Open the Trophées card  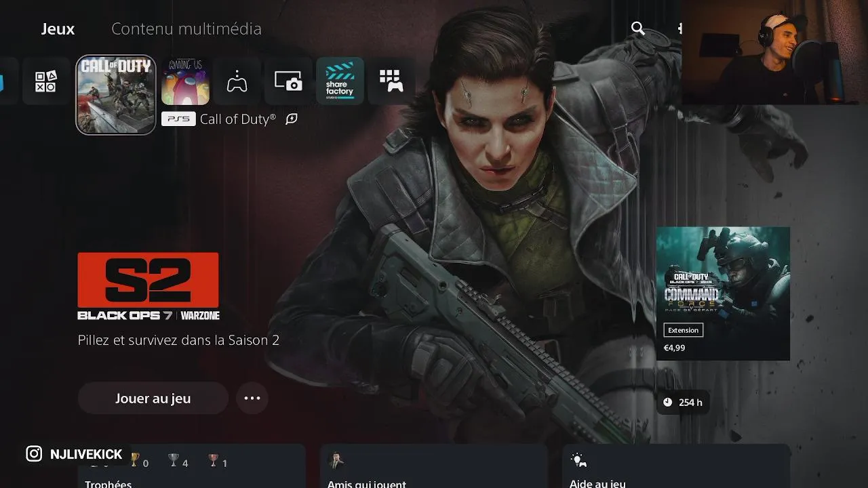(x=191, y=466)
